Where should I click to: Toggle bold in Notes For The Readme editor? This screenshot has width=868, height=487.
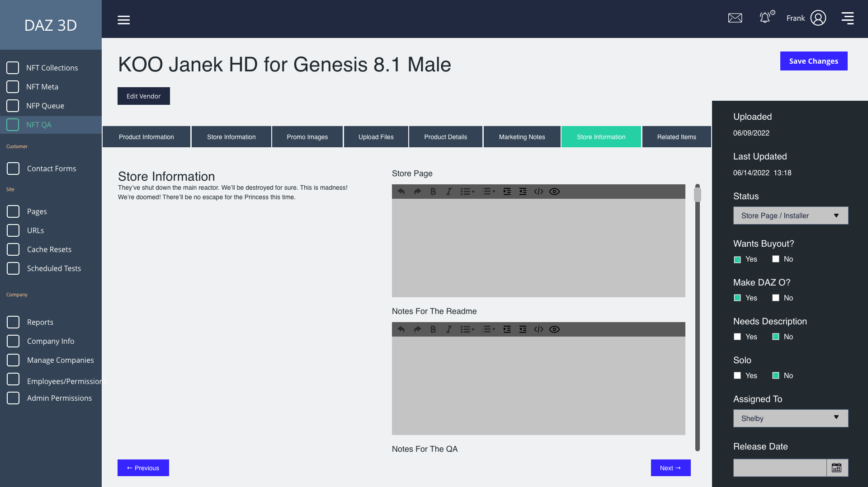433,329
